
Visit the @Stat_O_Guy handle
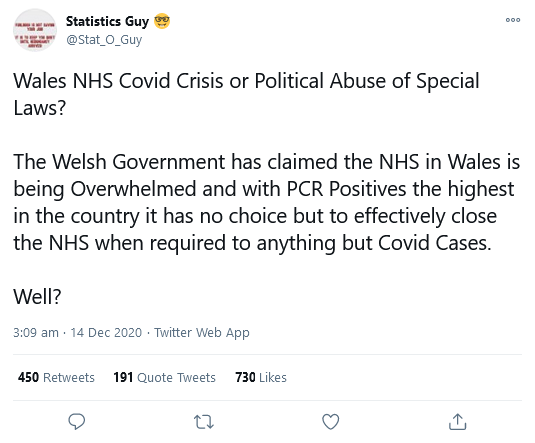(104, 40)
